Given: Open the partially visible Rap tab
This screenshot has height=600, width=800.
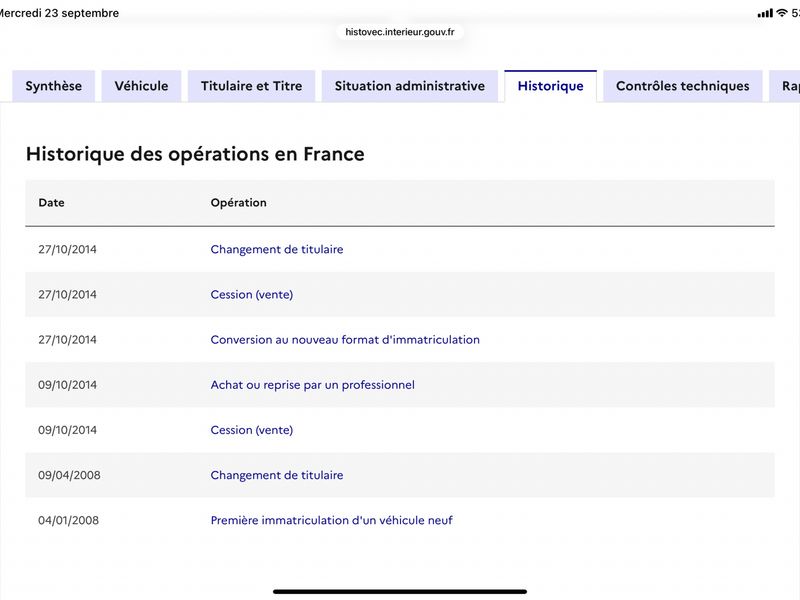Looking at the screenshot, I should (x=786, y=86).
